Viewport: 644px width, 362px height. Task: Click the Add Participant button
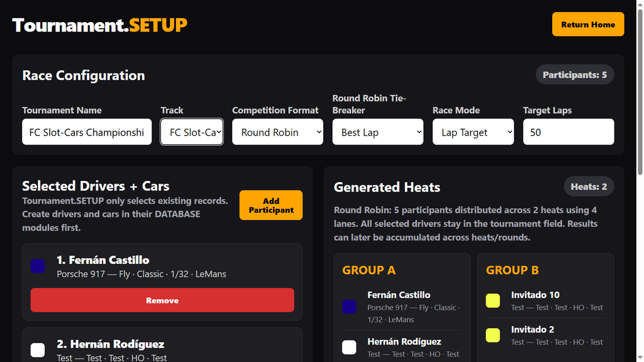270,206
